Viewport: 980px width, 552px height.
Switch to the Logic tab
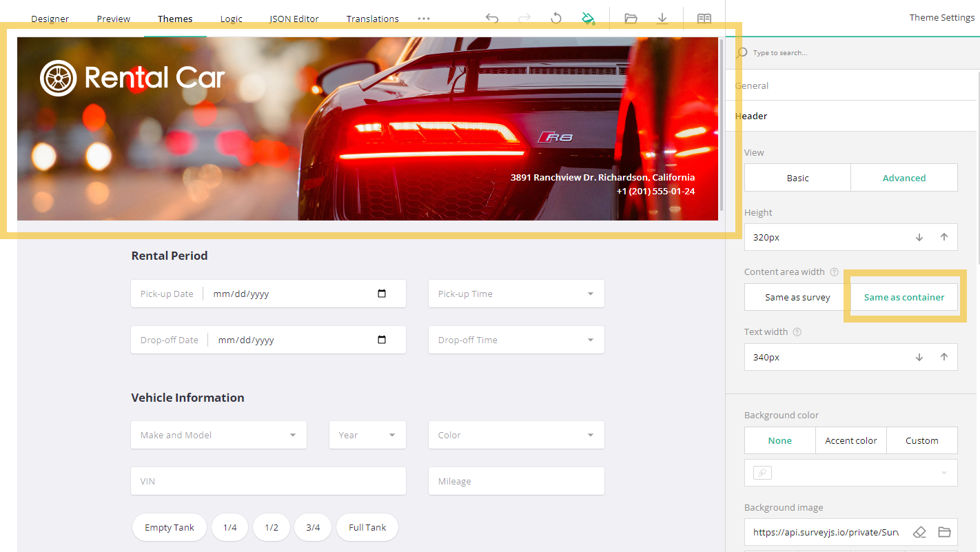(x=231, y=19)
